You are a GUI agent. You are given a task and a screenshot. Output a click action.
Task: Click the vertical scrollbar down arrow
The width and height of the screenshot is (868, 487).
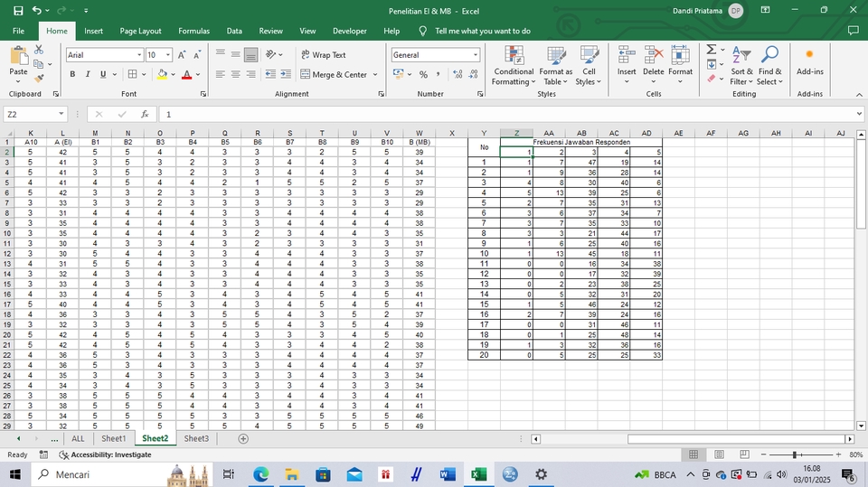point(861,426)
